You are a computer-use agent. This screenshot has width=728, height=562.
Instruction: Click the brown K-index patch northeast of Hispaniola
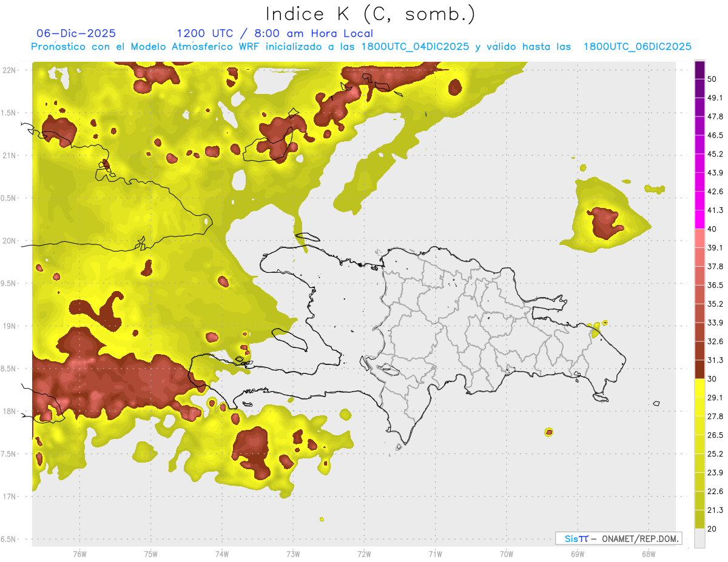(x=604, y=222)
